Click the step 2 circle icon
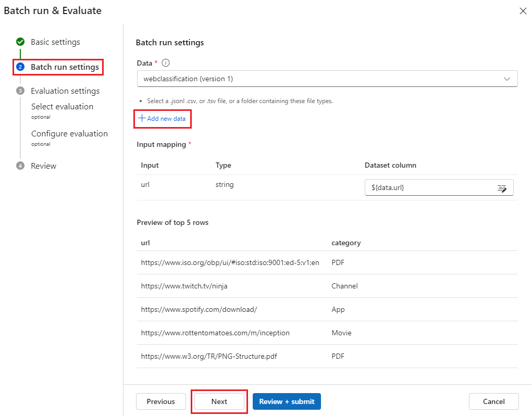532x416 pixels. pos(20,67)
